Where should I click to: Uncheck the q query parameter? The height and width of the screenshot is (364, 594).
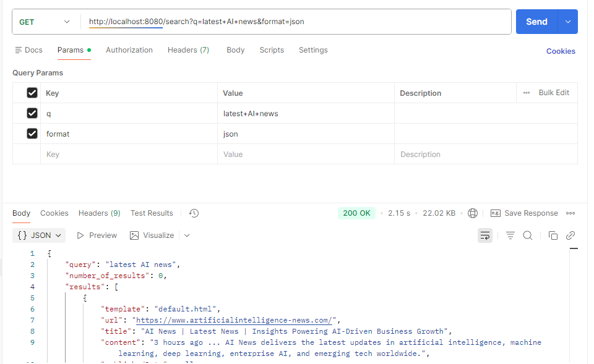30,113
